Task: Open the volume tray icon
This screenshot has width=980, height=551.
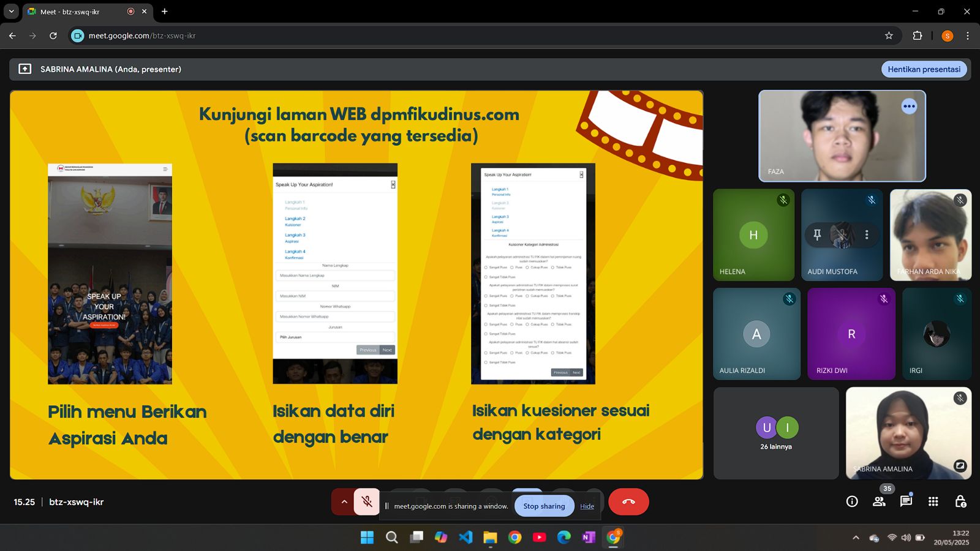Action: pos(906,538)
